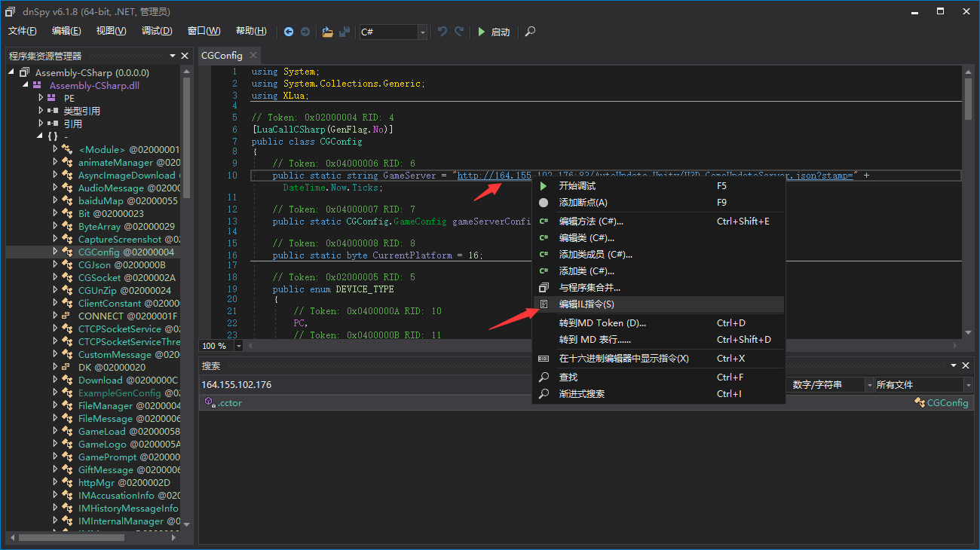Select 编辑IL指令(S) in context menu

tap(586, 304)
